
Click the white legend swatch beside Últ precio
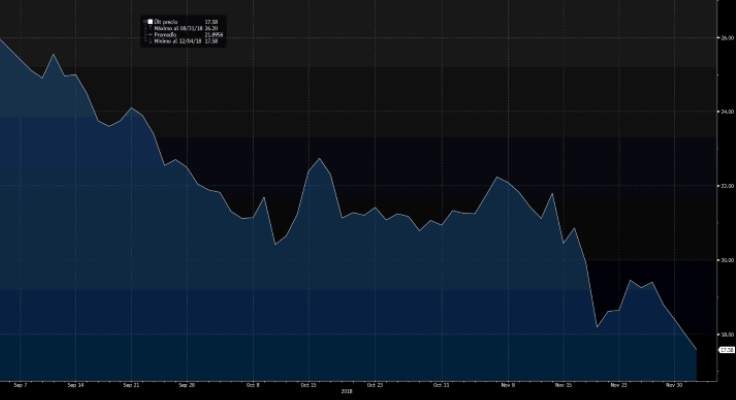[150, 22]
